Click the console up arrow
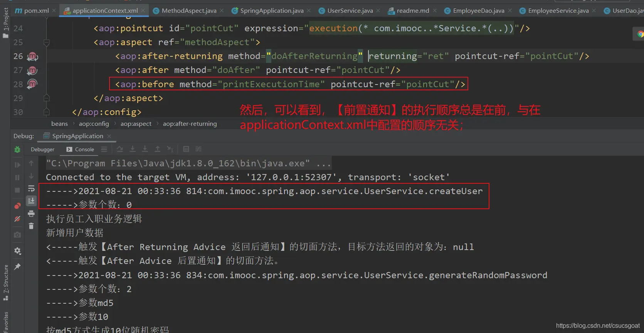The image size is (644, 333). [x=31, y=164]
